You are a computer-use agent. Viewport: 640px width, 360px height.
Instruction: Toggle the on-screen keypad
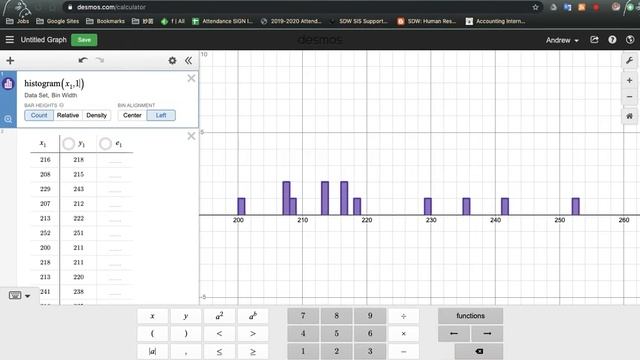point(15,295)
